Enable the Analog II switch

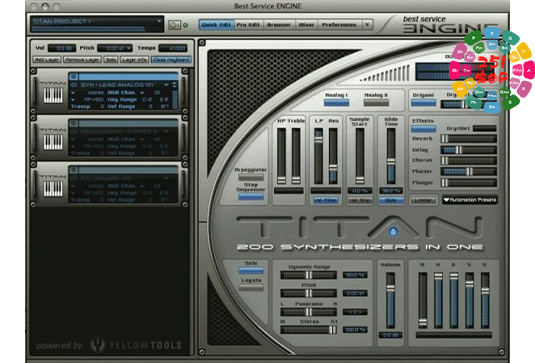pos(376,102)
